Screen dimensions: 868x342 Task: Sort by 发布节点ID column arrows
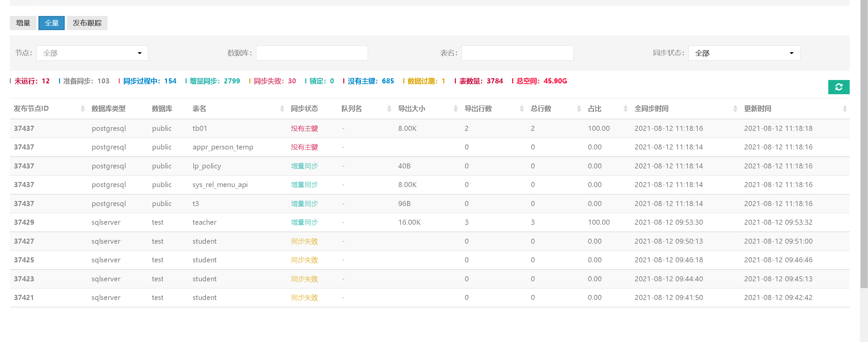[x=83, y=108]
